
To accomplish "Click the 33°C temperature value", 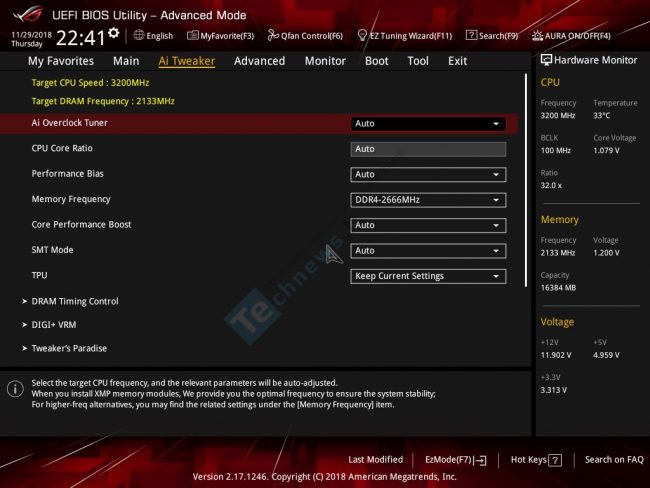I will pos(601,116).
